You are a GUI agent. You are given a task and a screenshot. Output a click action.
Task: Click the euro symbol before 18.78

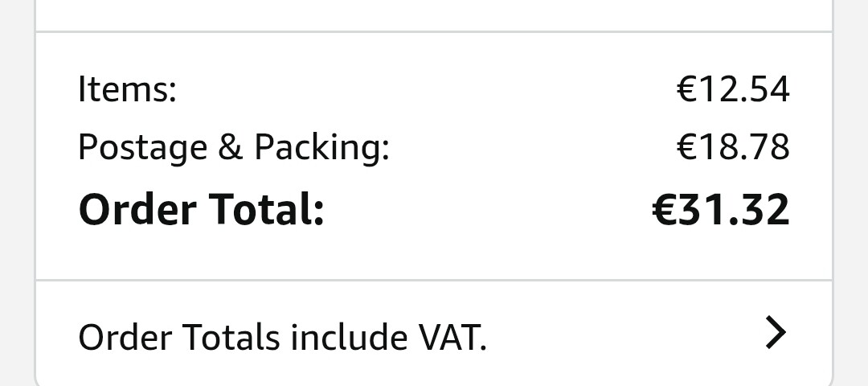tap(686, 148)
